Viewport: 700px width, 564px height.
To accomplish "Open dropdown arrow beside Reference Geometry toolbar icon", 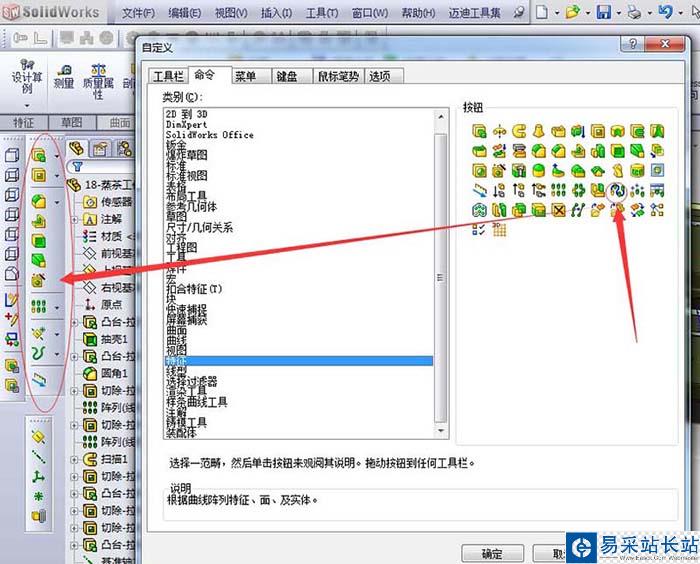I will click(57, 334).
